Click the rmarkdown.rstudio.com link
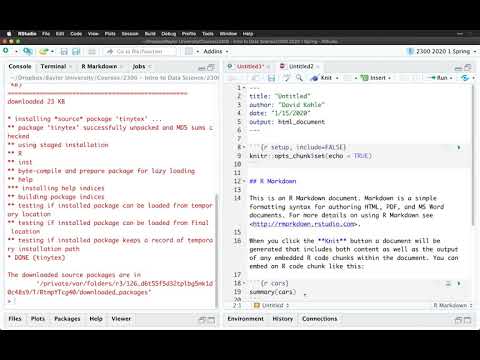 click(x=305, y=224)
